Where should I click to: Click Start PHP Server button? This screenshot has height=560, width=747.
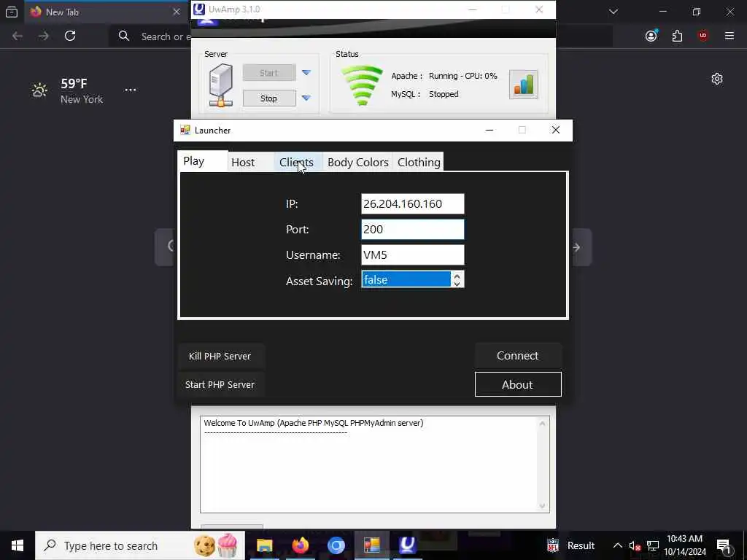coord(220,385)
